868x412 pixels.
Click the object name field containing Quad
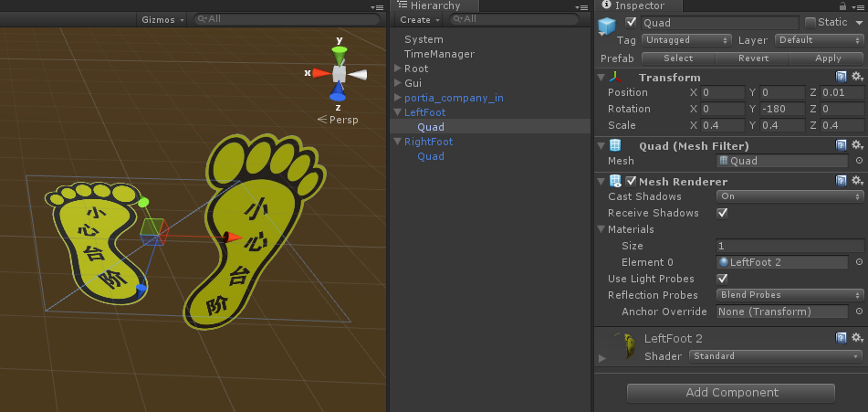click(719, 23)
